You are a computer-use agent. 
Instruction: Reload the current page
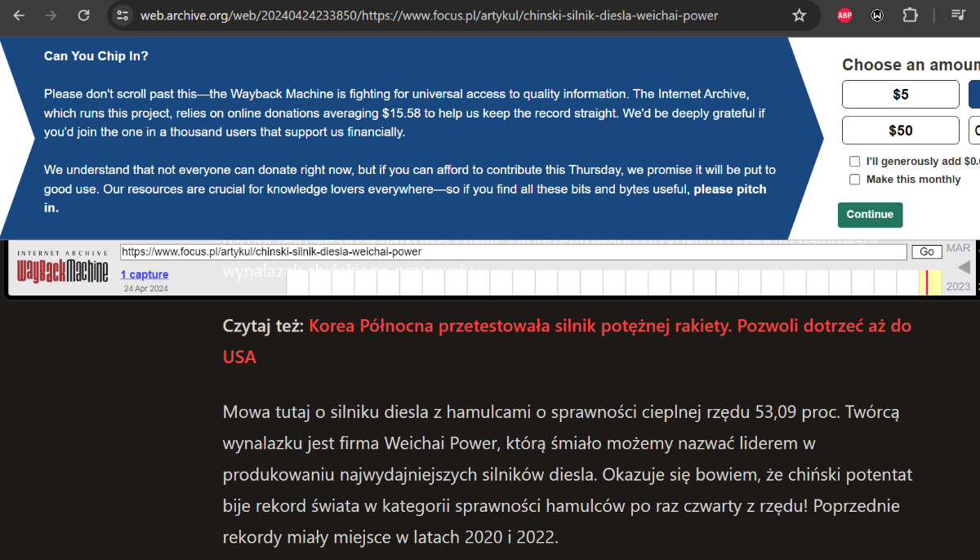pyautogui.click(x=83, y=16)
